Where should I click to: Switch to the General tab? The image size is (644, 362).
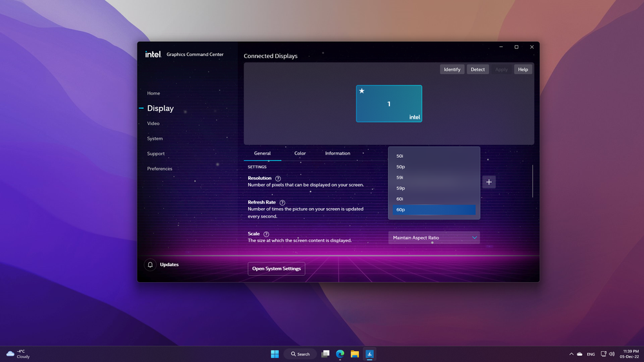(x=262, y=153)
